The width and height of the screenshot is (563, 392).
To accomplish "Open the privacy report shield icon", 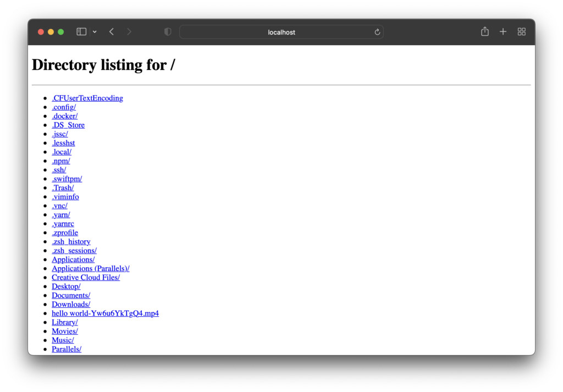I will pos(168,32).
